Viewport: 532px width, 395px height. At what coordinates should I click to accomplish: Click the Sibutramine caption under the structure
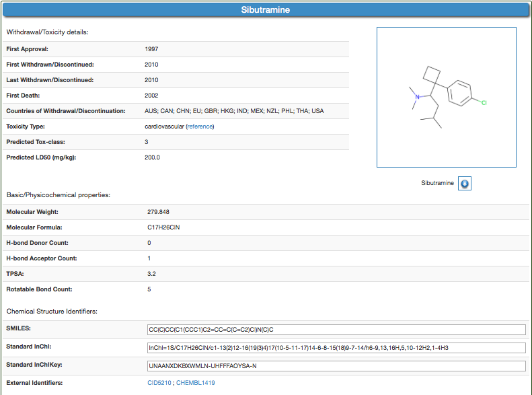click(x=437, y=184)
